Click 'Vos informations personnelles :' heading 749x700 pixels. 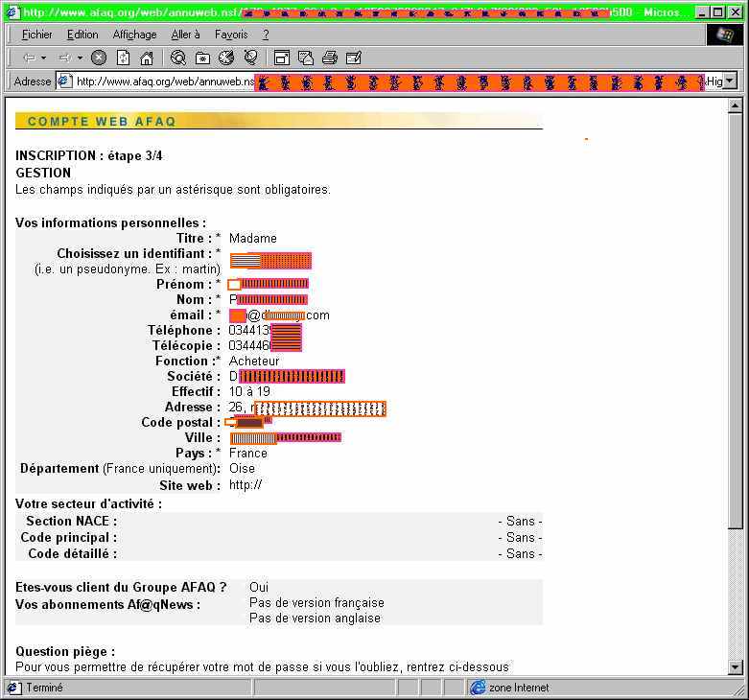[x=111, y=223]
